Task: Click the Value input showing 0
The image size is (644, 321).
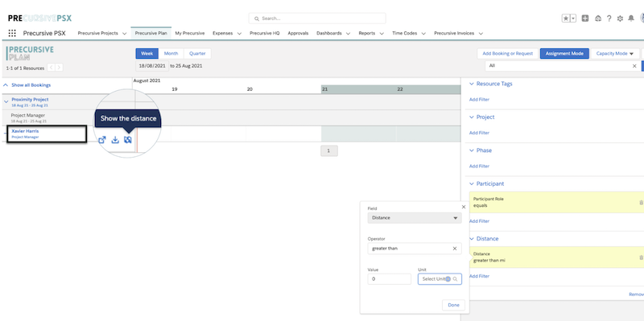Action: point(390,279)
